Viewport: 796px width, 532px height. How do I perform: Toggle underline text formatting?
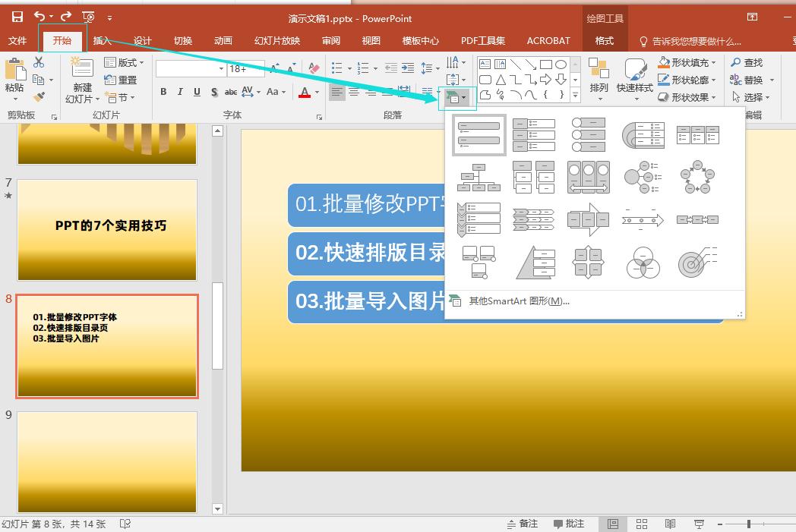click(x=197, y=92)
